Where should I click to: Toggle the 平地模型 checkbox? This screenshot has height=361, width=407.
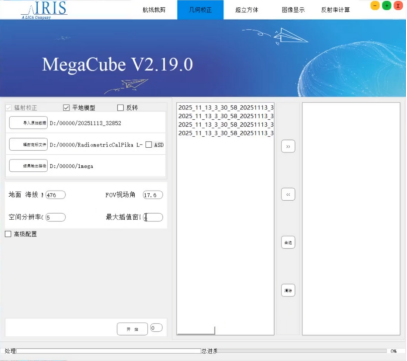point(66,107)
